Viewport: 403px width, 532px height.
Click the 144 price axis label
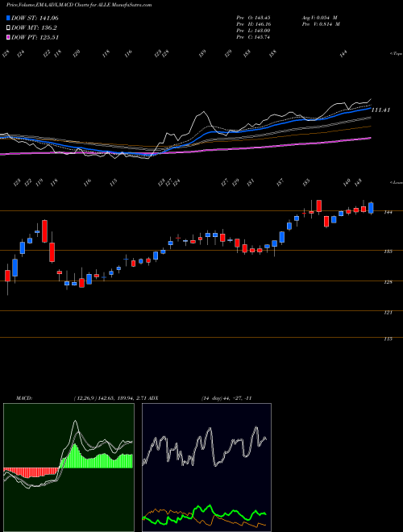pyautogui.click(x=388, y=212)
